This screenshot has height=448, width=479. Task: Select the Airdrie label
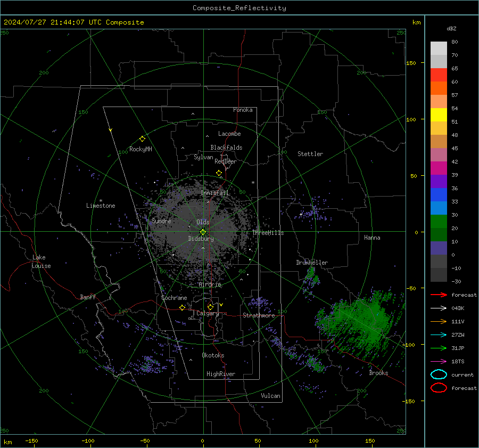click(210, 284)
